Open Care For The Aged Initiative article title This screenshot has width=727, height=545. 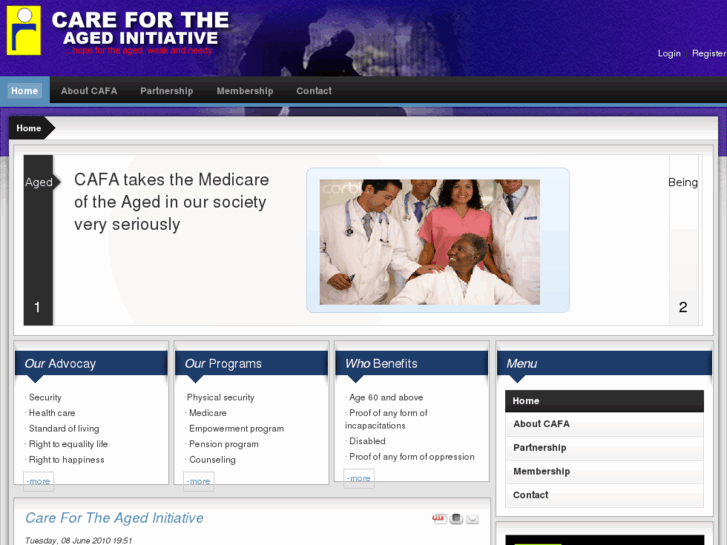coord(114,518)
